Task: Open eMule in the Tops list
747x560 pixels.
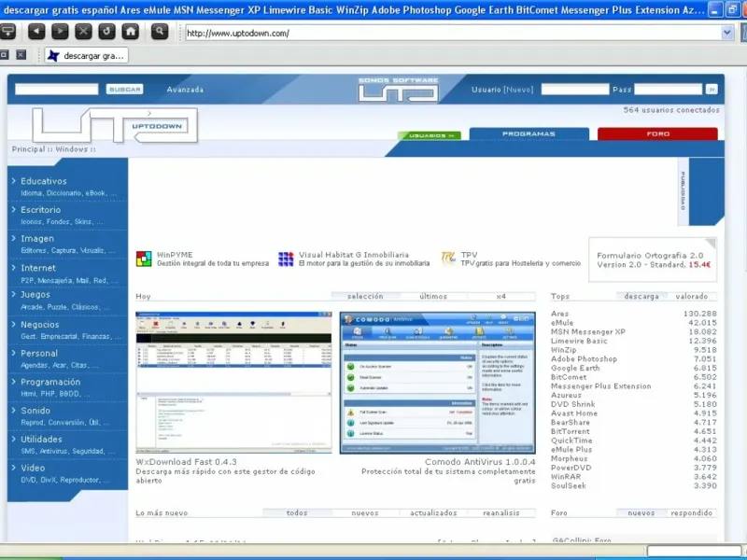Action: 562,323
